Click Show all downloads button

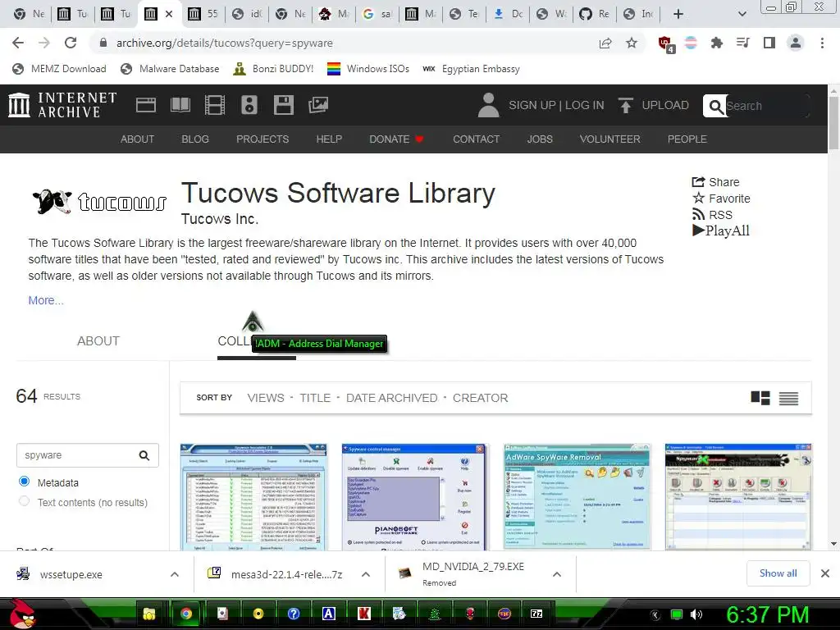(x=778, y=573)
